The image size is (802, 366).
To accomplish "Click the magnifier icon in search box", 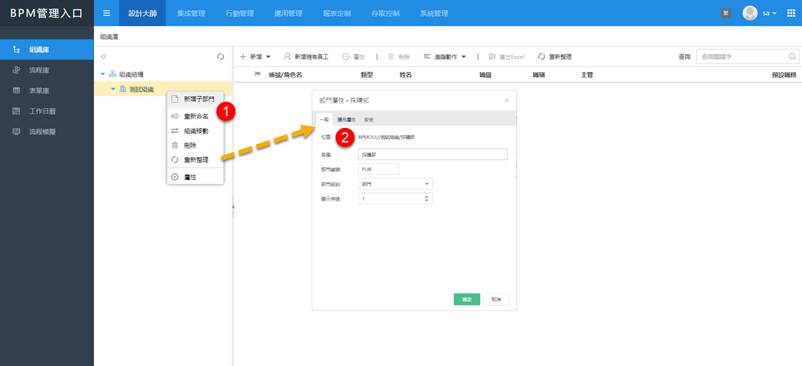I will point(792,57).
